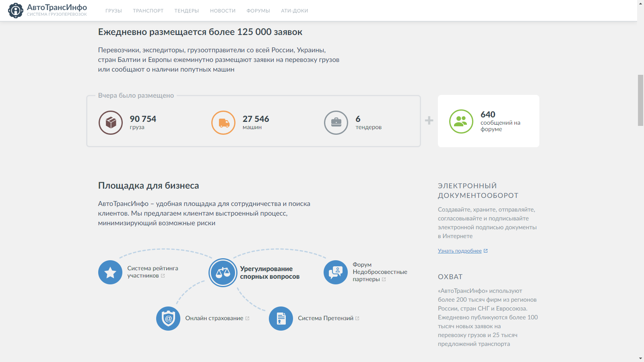
Task: Click the green forum people icon
Action: point(461,121)
